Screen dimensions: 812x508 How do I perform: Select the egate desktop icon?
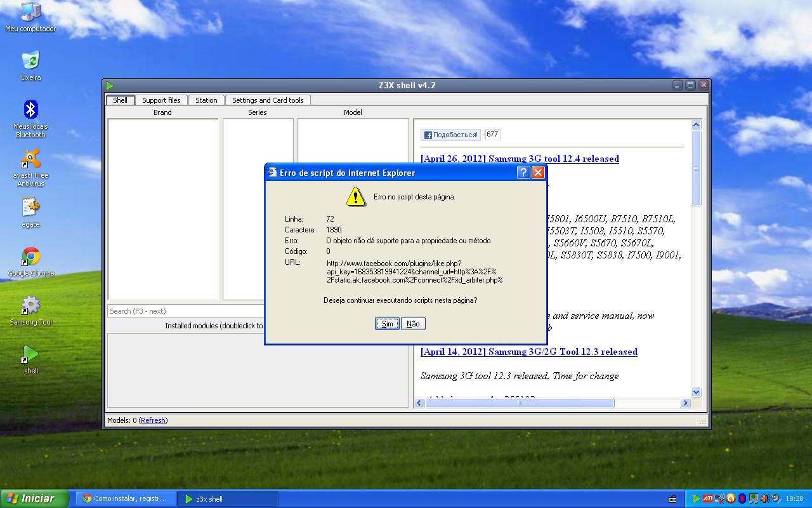pos(30,213)
